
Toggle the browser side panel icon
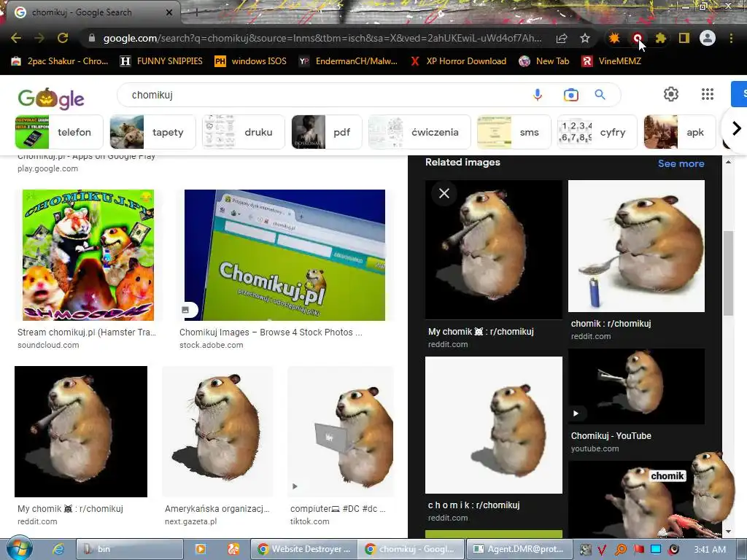pos(684,38)
